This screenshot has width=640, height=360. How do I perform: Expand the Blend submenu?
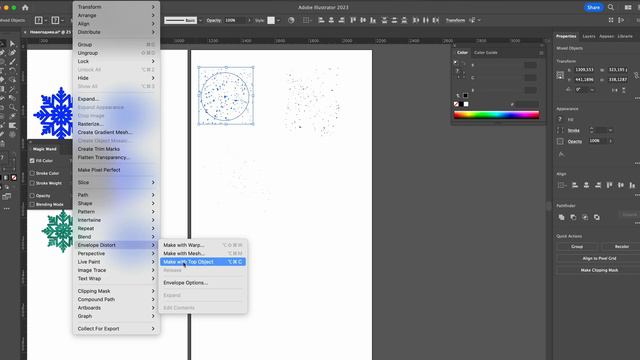(x=116, y=237)
